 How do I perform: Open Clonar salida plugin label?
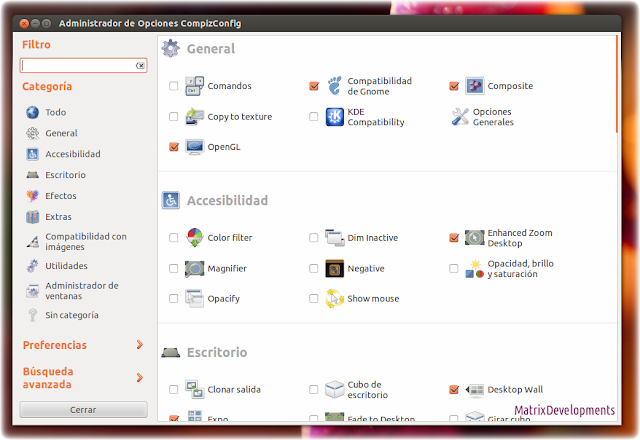click(234, 390)
